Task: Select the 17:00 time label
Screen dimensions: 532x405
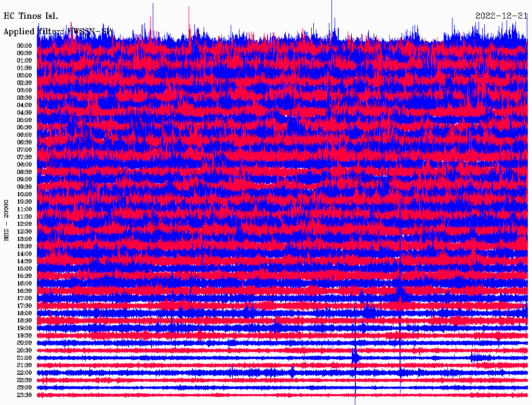Action: click(24, 298)
